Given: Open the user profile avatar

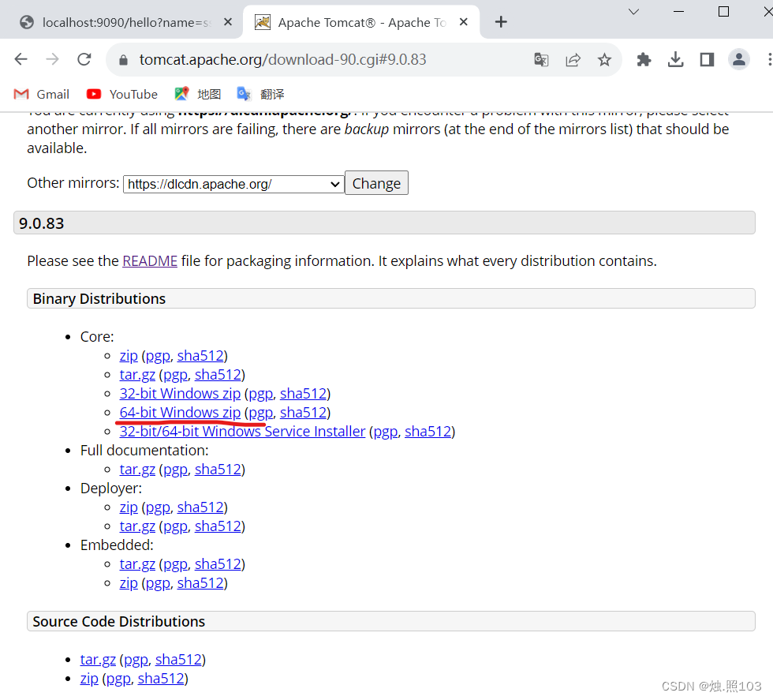Looking at the screenshot, I should (738, 60).
